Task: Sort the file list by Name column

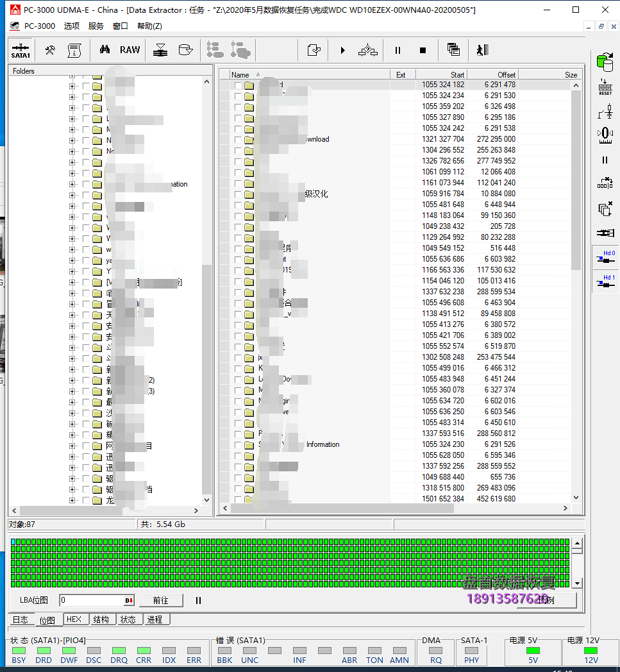Action: [309, 74]
